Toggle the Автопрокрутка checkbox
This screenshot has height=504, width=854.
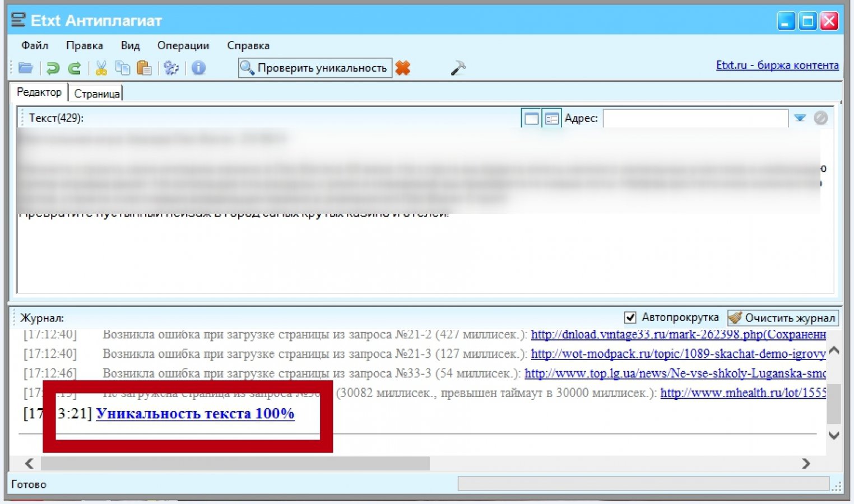pyautogui.click(x=630, y=318)
